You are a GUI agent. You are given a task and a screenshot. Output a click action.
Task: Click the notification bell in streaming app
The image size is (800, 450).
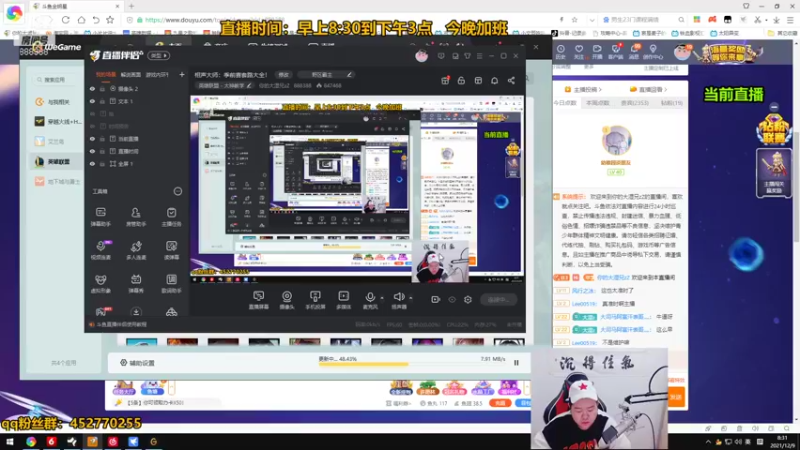click(494, 81)
